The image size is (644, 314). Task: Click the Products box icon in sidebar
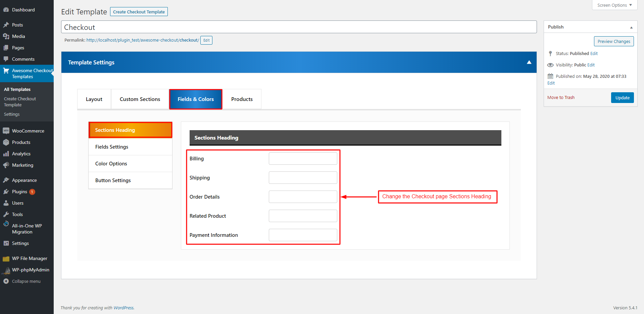click(x=6, y=142)
